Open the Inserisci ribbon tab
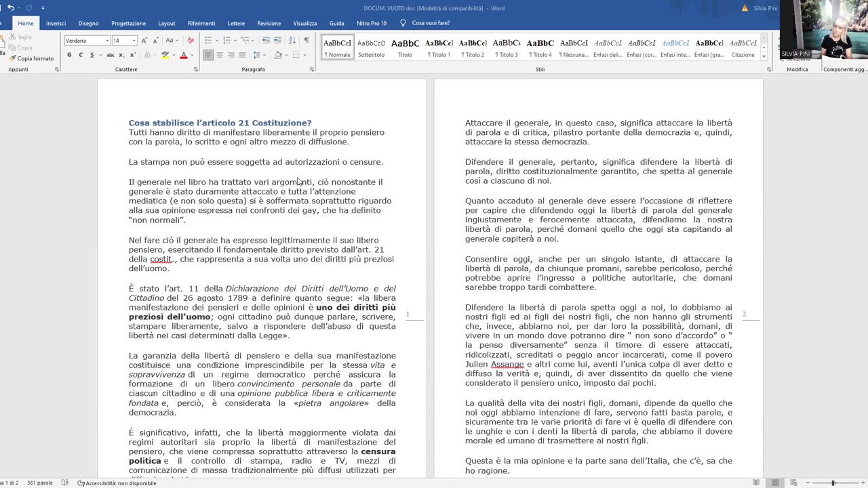The height and width of the screenshot is (488, 868). (x=56, y=23)
